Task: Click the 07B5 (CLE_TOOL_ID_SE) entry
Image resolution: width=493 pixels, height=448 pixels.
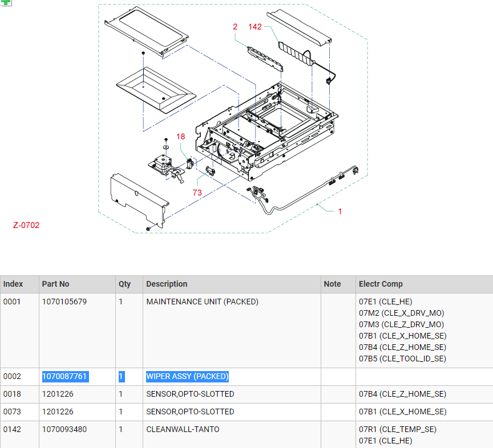Action: 402,359
